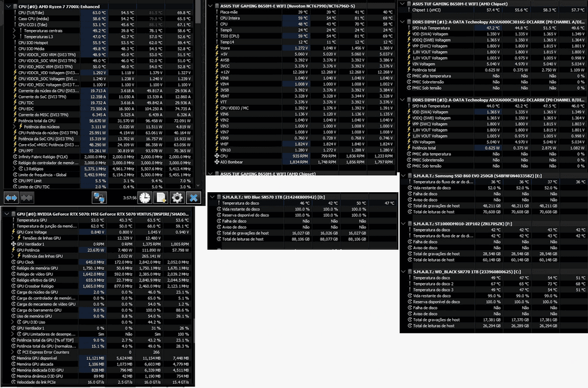Collapse ASUS TUF GAMING Nuvoton NCT6799D group
Viewport: 588px width, 388px height.
tap(211, 6)
